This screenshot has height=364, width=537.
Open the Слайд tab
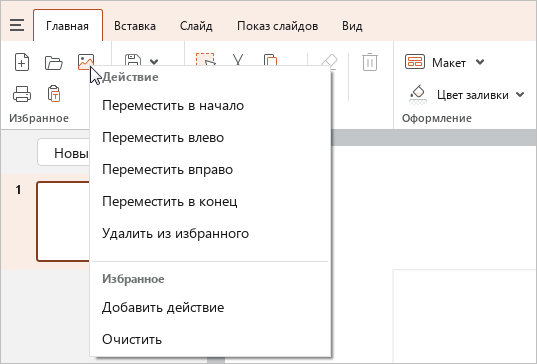coord(196,26)
